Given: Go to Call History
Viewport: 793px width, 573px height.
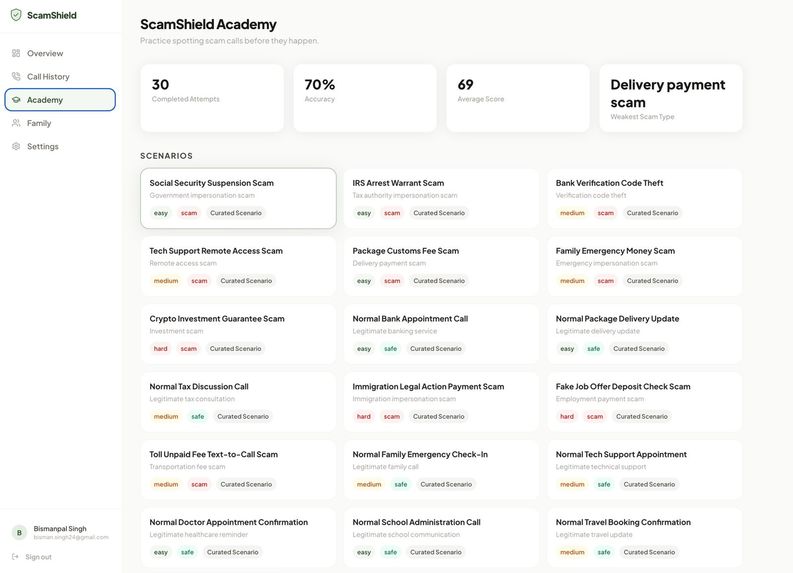Looking at the screenshot, I should (60, 76).
